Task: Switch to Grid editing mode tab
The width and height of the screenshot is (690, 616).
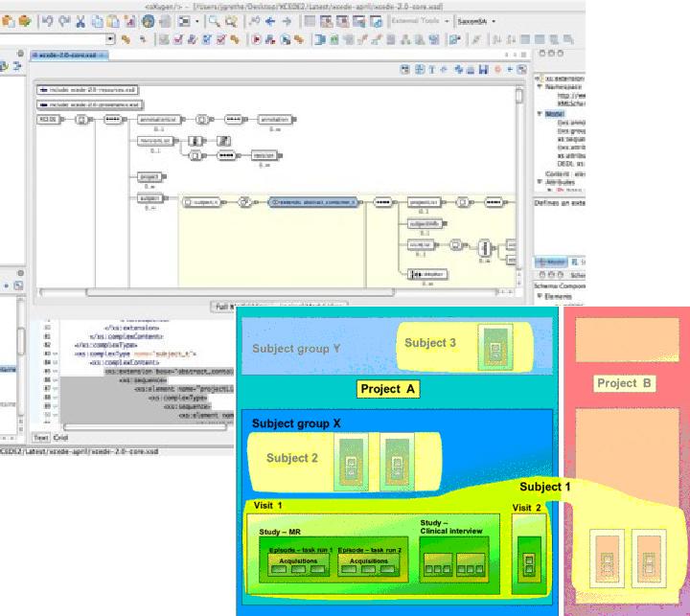Action: (60, 437)
